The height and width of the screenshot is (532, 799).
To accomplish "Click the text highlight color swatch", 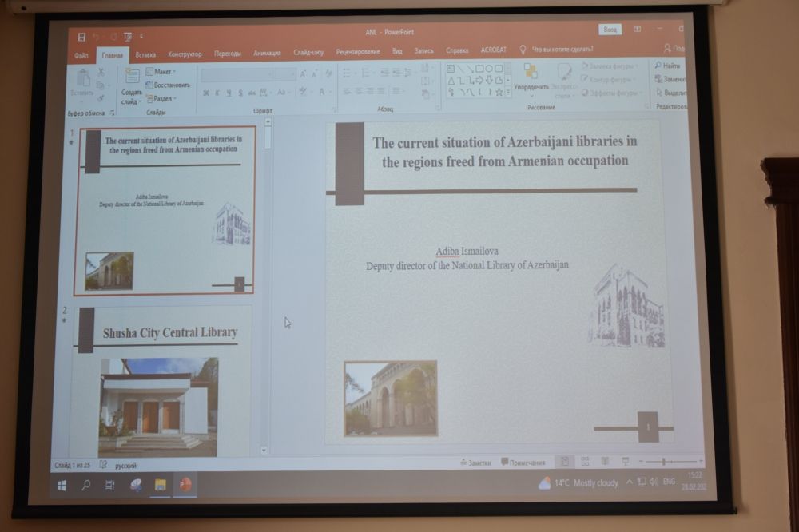I will pyautogui.click(x=303, y=92).
